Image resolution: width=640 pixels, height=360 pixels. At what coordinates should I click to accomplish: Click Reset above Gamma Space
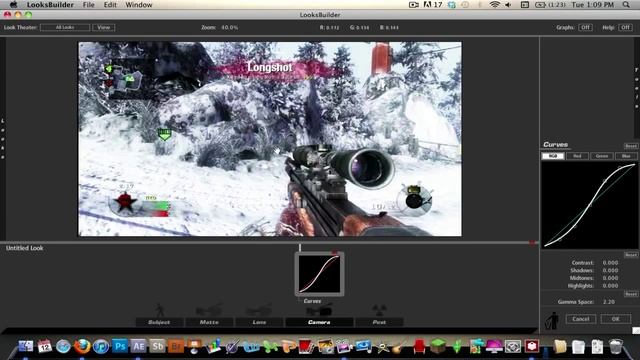[631, 294]
